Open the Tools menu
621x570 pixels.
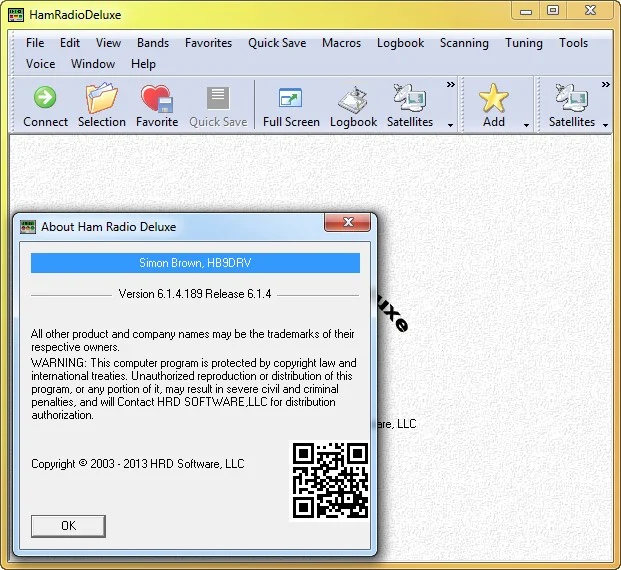573,43
